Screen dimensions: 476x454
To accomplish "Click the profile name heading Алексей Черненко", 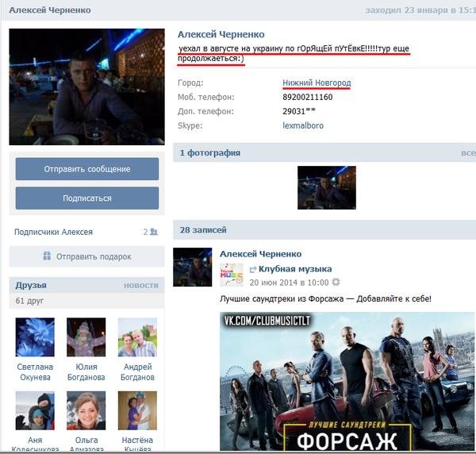I will 221,34.
